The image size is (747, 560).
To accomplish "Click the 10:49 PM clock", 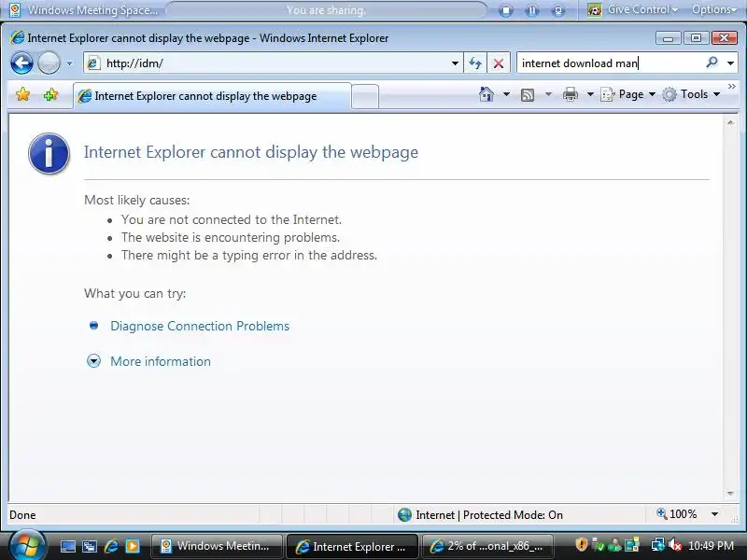I will point(711,546).
